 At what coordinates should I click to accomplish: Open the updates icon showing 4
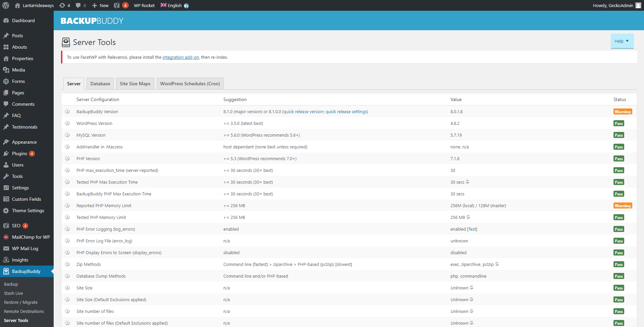click(x=64, y=5)
